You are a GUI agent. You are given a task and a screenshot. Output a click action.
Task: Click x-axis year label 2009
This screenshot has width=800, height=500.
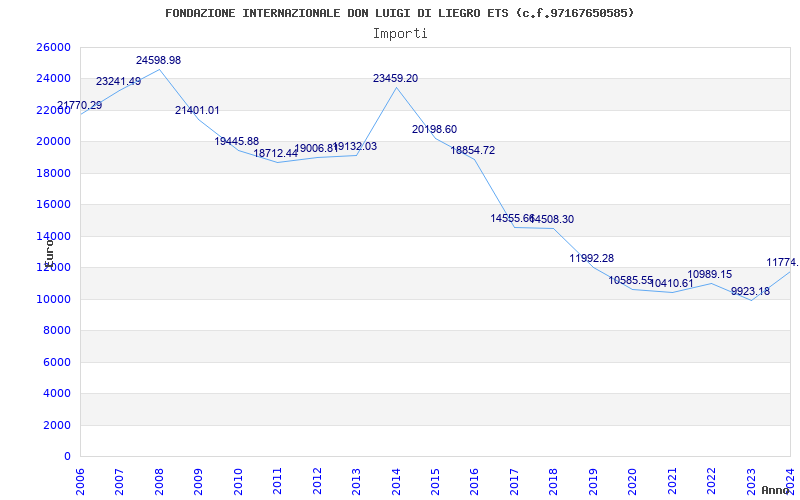pyautogui.click(x=198, y=482)
